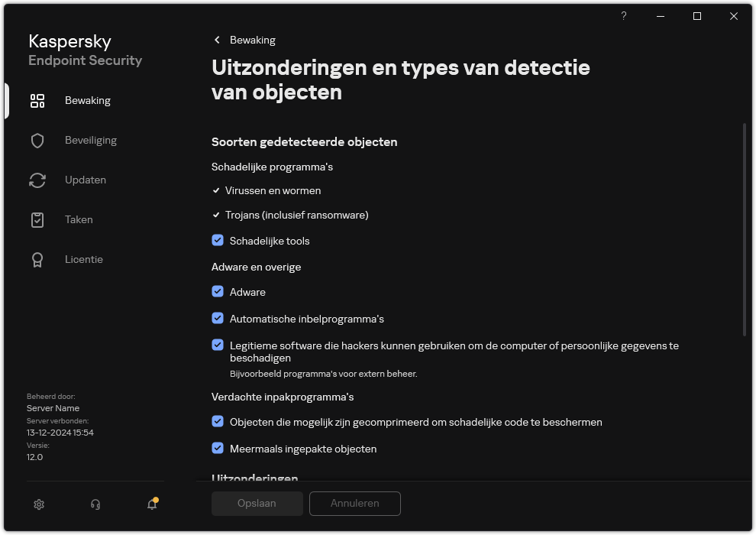Click the Annuleren button
The height and width of the screenshot is (535, 756).
coord(354,504)
